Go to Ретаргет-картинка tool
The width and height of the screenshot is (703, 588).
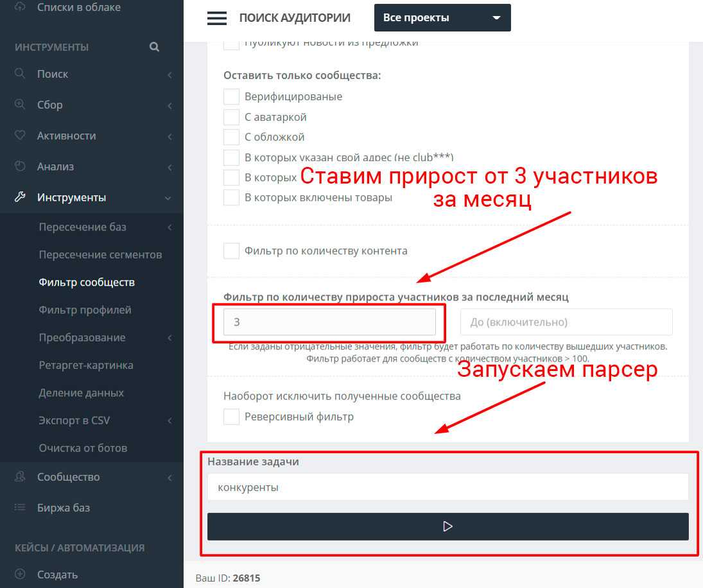click(86, 365)
